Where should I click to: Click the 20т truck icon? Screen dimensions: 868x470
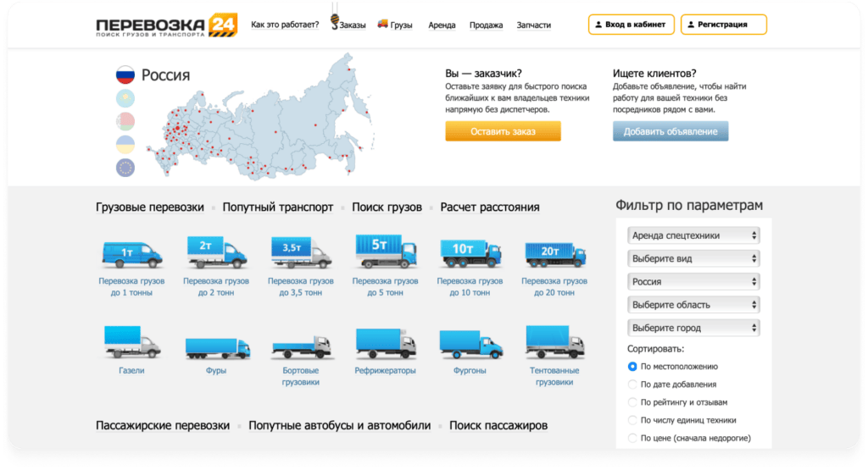click(554, 254)
